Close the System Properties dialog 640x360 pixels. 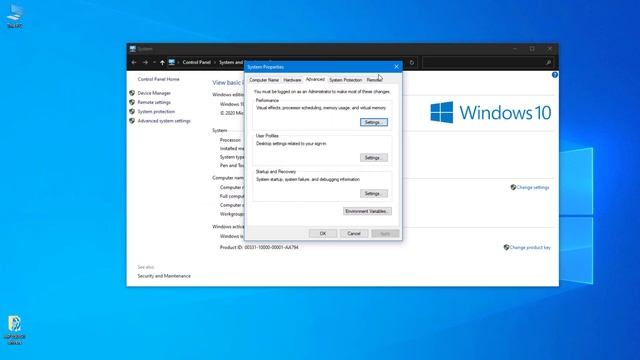click(x=396, y=67)
